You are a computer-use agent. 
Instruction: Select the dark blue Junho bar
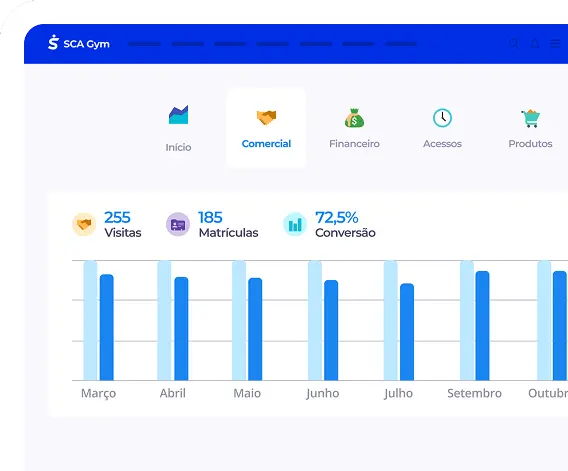[x=331, y=330]
